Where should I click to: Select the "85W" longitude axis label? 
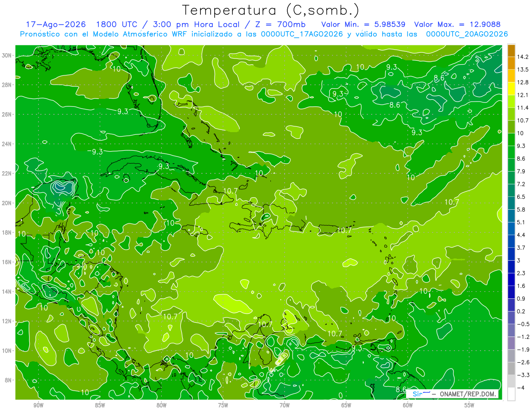coord(100,405)
